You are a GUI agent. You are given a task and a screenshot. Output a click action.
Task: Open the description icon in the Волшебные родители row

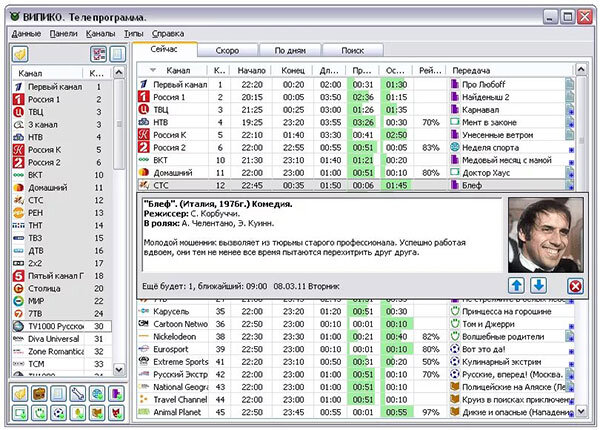point(570,337)
